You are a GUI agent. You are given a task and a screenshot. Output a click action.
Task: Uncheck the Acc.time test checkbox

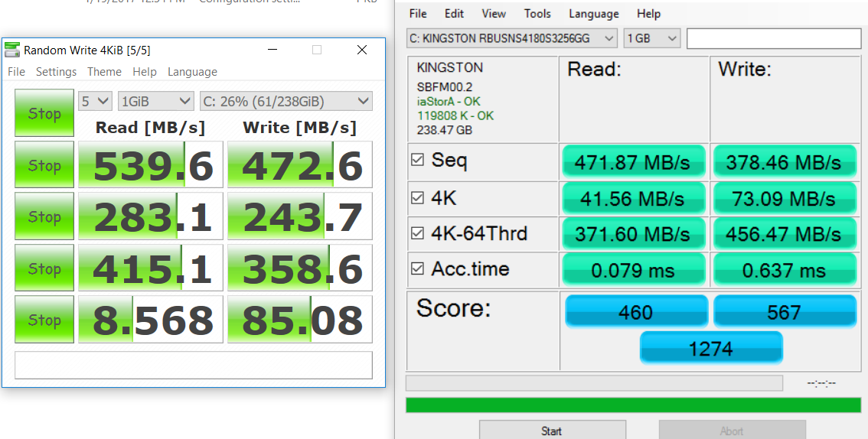(417, 268)
